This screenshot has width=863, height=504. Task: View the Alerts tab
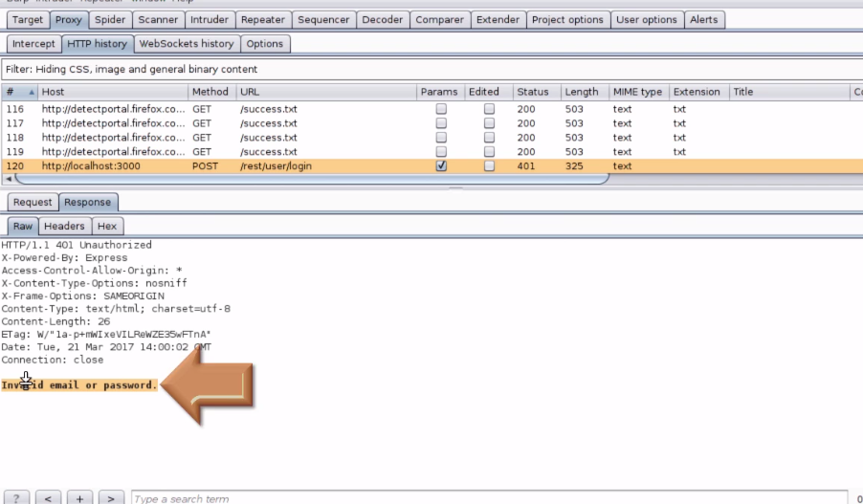coord(704,20)
